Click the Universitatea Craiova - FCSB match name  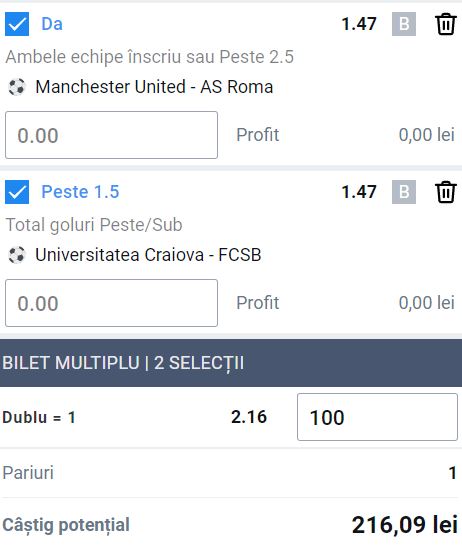[148, 255]
